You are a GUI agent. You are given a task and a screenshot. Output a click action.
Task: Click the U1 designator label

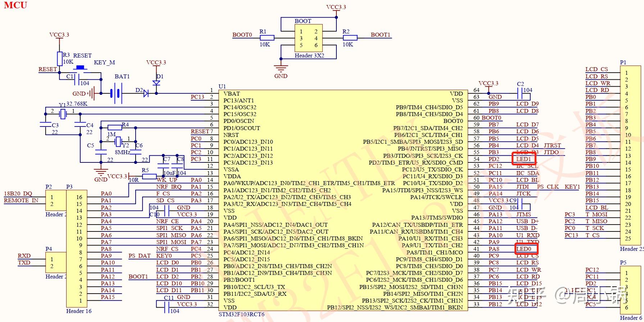click(x=222, y=86)
